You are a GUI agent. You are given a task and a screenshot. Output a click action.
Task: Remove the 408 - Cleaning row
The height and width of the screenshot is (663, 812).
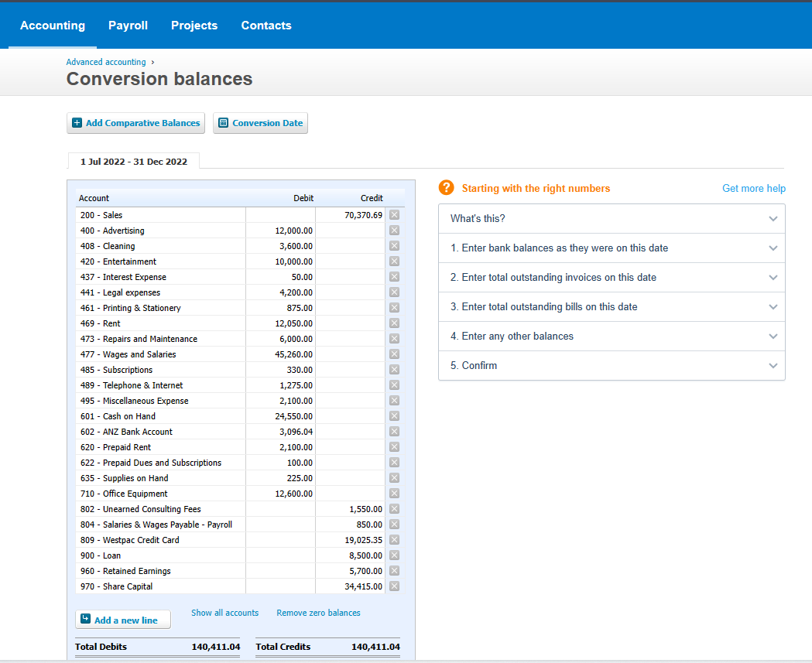(x=394, y=246)
